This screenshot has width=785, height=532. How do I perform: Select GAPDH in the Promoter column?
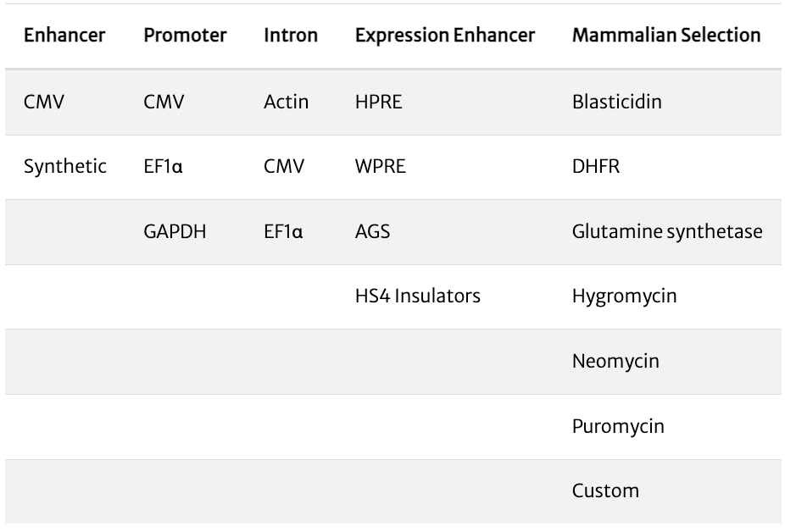tap(170, 232)
